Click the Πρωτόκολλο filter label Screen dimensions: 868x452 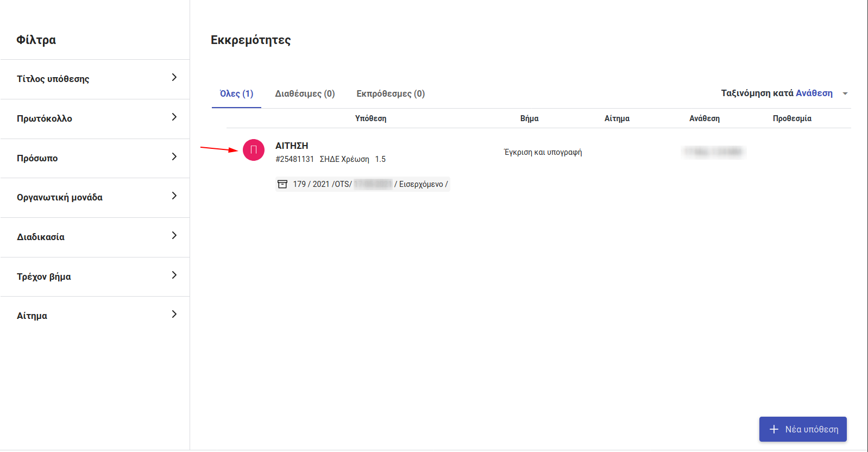pyautogui.click(x=45, y=118)
